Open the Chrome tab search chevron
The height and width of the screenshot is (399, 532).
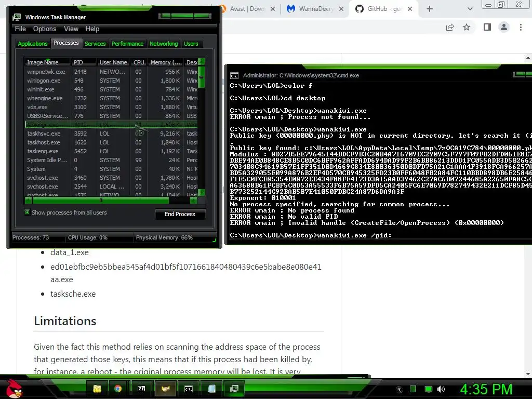pos(470,9)
